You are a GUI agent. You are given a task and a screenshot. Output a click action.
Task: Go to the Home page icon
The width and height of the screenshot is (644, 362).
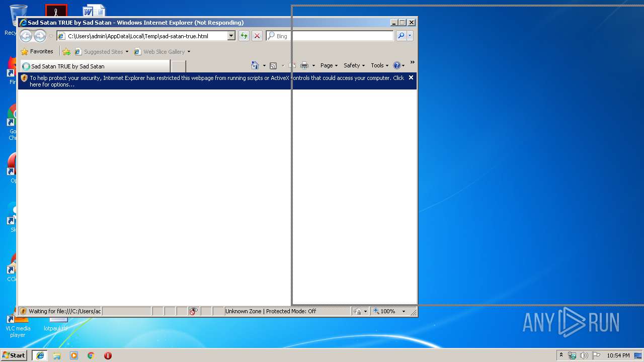[x=255, y=65]
